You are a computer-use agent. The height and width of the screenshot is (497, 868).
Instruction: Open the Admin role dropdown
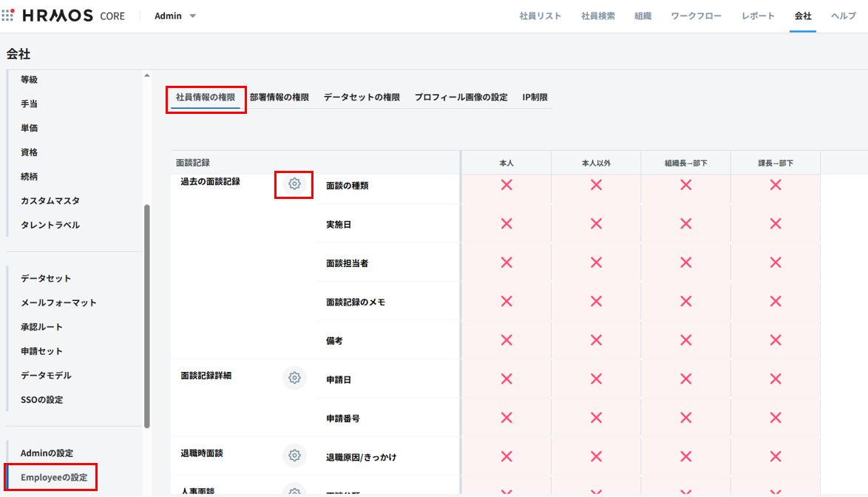(x=175, y=16)
